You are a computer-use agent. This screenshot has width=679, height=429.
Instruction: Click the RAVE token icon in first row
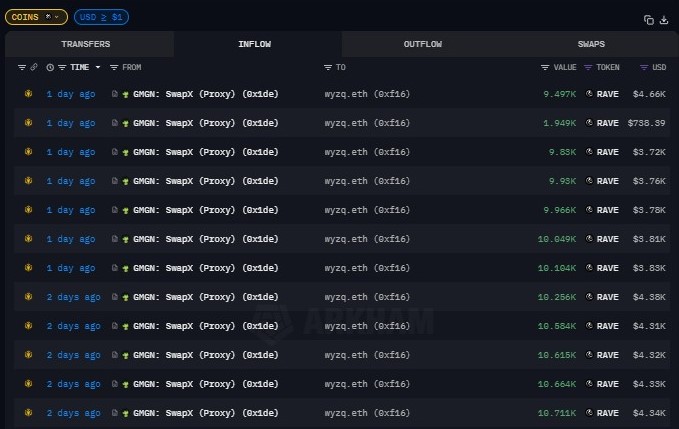[x=589, y=94]
